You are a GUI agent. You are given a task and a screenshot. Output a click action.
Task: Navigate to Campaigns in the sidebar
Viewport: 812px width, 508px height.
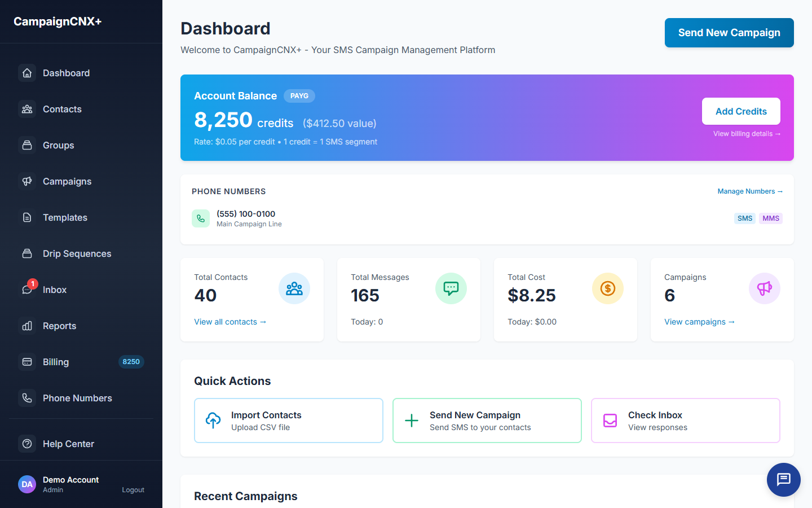click(x=81, y=181)
